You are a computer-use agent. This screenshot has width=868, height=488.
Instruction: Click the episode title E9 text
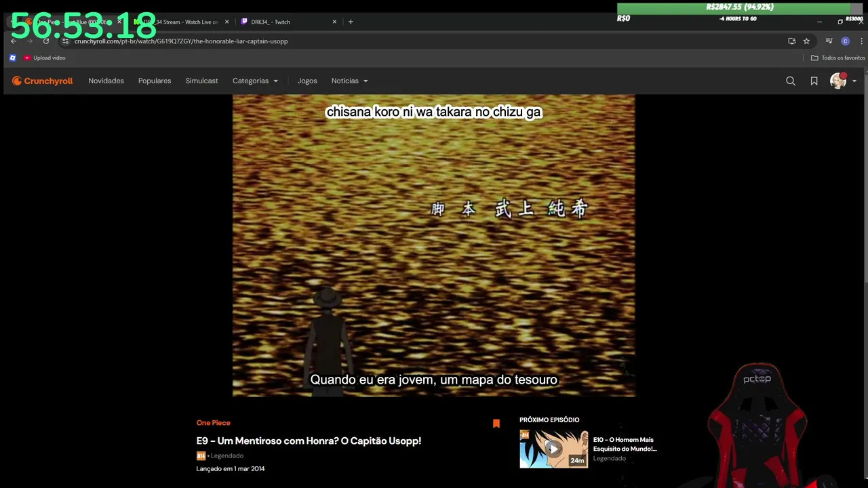(x=309, y=441)
